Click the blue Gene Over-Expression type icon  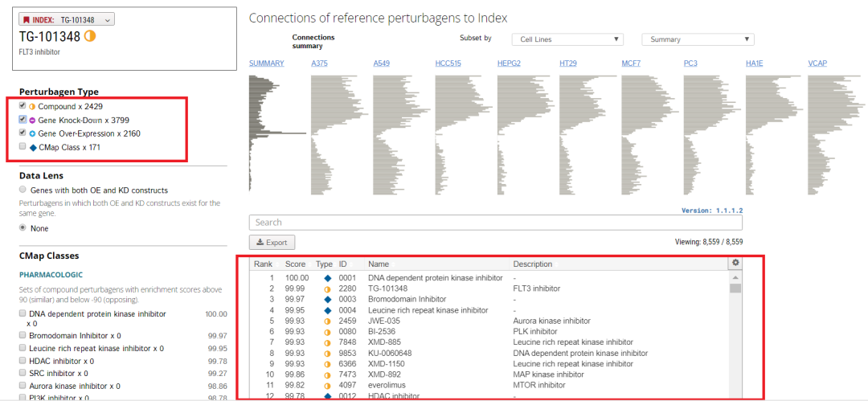pos(32,133)
